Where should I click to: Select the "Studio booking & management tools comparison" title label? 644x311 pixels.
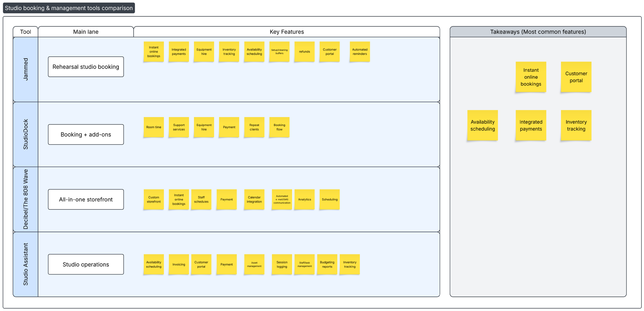click(69, 8)
